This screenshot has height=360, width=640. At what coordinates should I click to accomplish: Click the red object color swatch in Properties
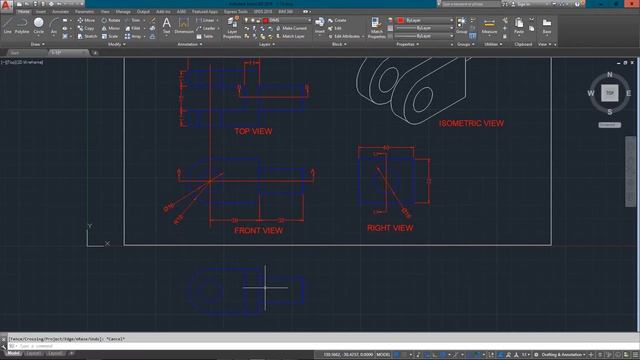[x=401, y=20]
